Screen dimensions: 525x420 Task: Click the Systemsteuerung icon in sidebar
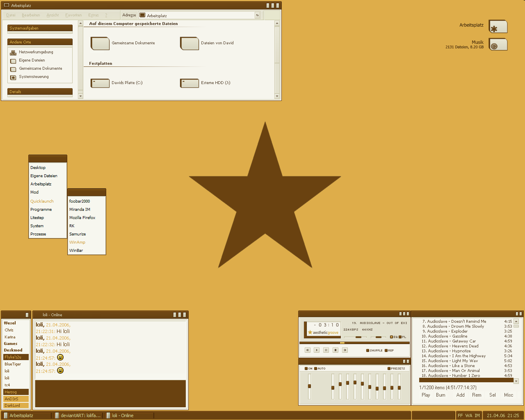pyautogui.click(x=13, y=77)
